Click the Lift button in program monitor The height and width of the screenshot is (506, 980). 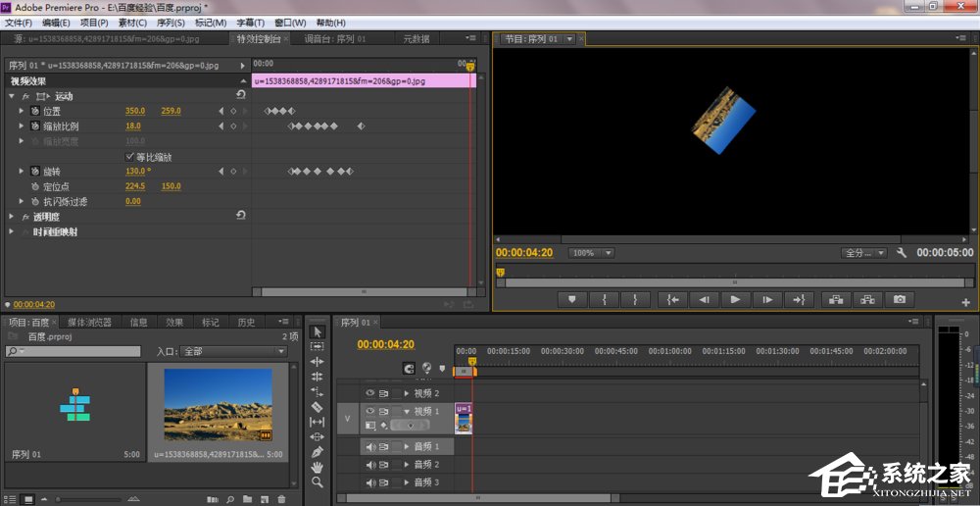pyautogui.click(x=836, y=300)
